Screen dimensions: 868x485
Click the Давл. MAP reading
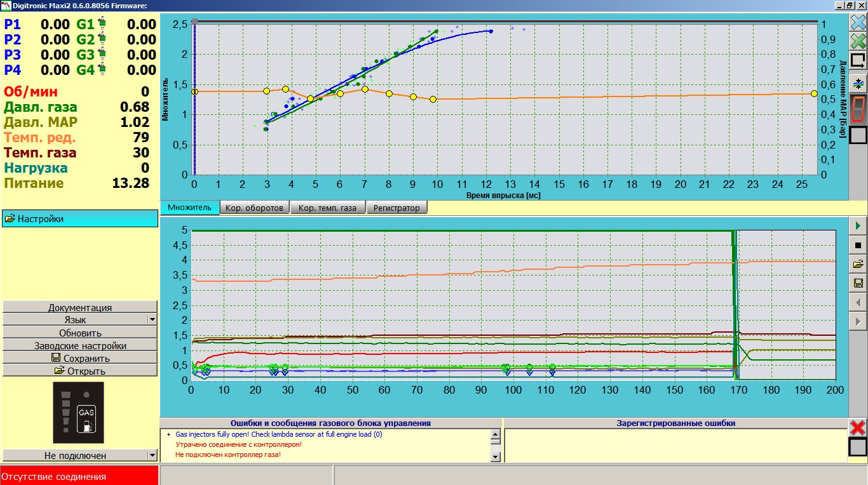point(77,123)
